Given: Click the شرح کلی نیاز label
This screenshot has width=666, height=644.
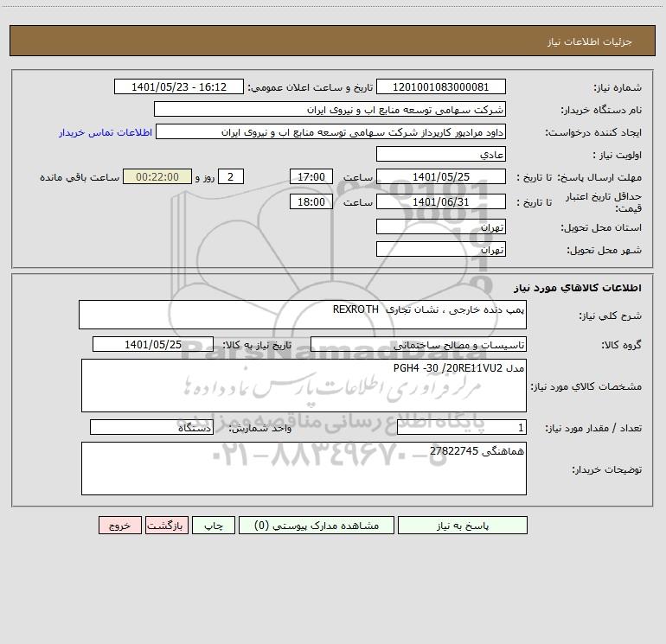Looking at the screenshot, I should pos(611,316).
